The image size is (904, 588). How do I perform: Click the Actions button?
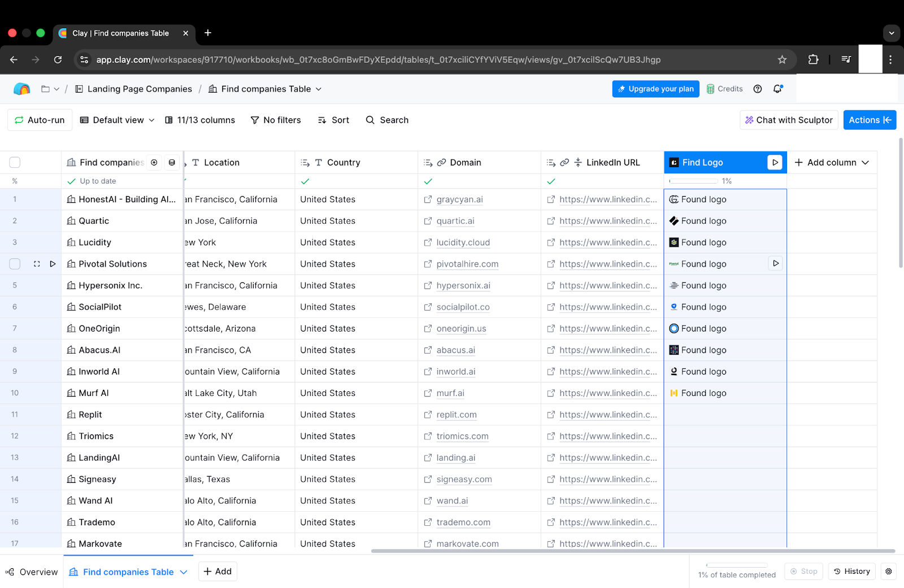(870, 120)
